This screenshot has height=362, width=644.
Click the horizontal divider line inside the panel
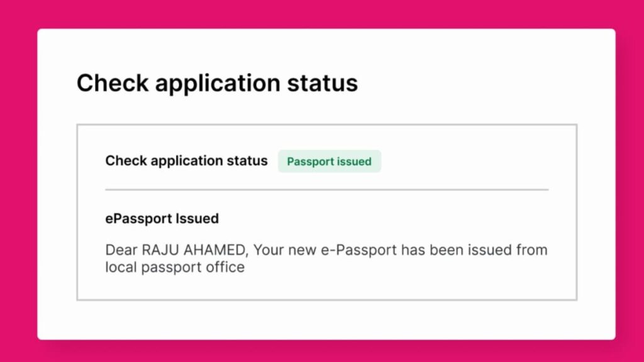[x=326, y=189]
